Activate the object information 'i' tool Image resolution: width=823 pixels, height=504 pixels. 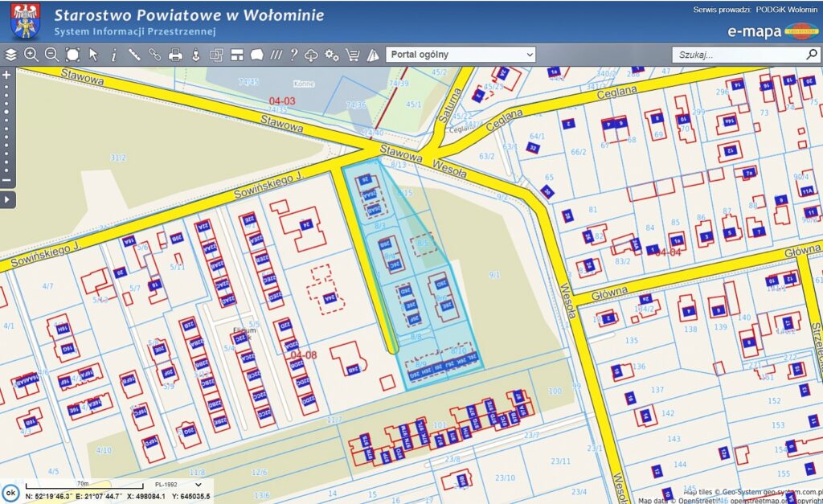coord(113,55)
